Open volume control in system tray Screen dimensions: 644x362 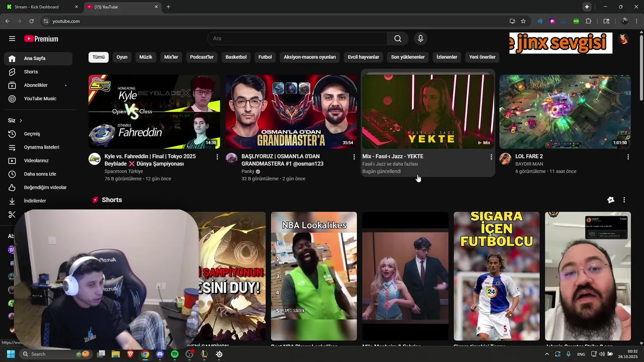point(603,354)
